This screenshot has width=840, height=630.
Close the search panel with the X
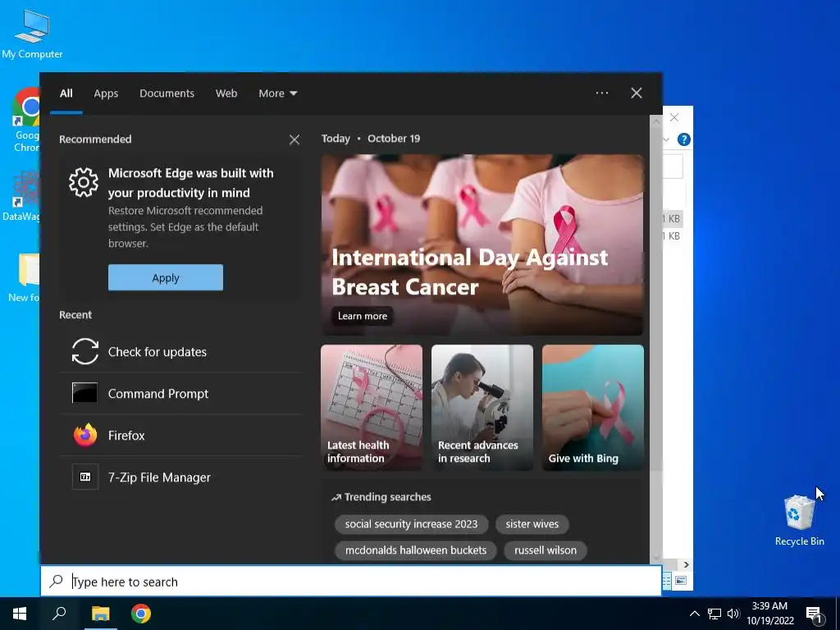[x=636, y=94]
